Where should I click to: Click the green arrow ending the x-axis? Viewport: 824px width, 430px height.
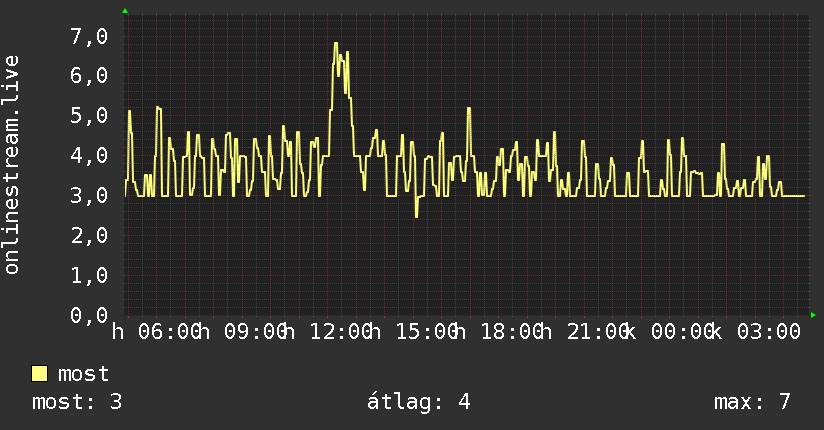click(813, 315)
